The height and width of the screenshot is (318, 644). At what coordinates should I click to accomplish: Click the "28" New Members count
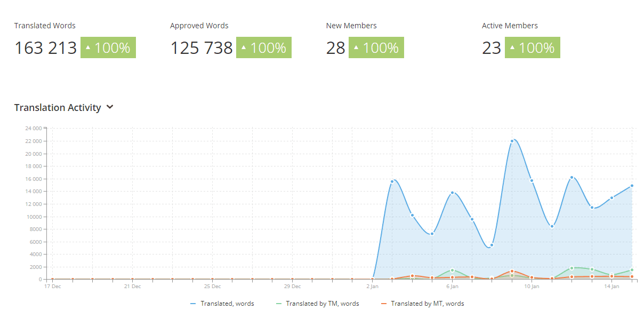[x=336, y=47]
